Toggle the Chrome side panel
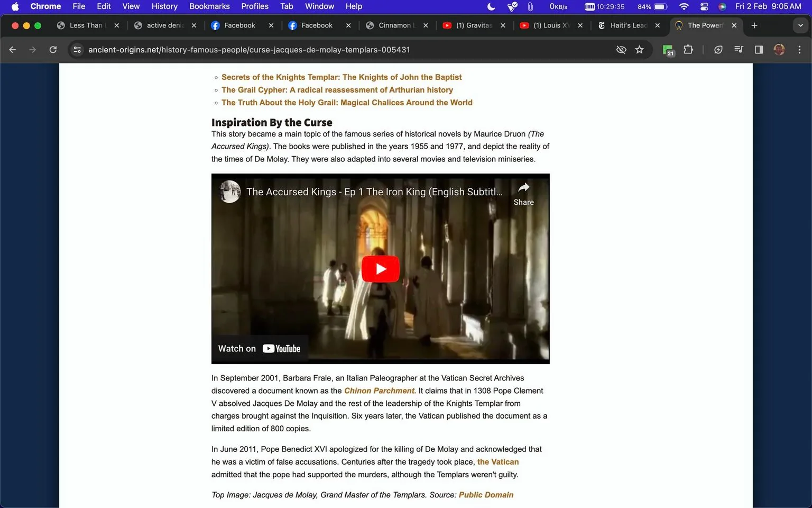The height and width of the screenshot is (508, 812). (759, 50)
